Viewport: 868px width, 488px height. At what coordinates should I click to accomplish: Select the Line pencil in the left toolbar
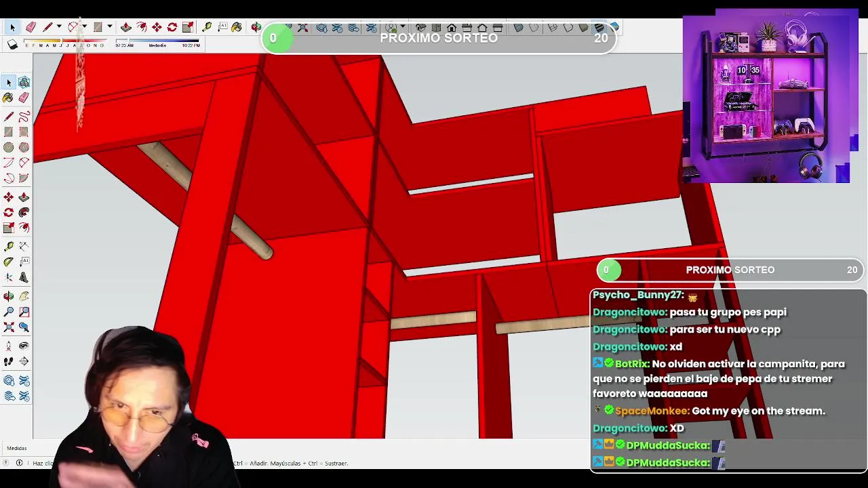pos(9,117)
